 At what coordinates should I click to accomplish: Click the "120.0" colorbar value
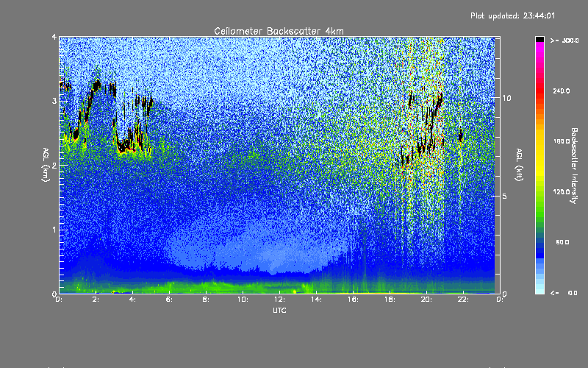pyautogui.click(x=562, y=191)
